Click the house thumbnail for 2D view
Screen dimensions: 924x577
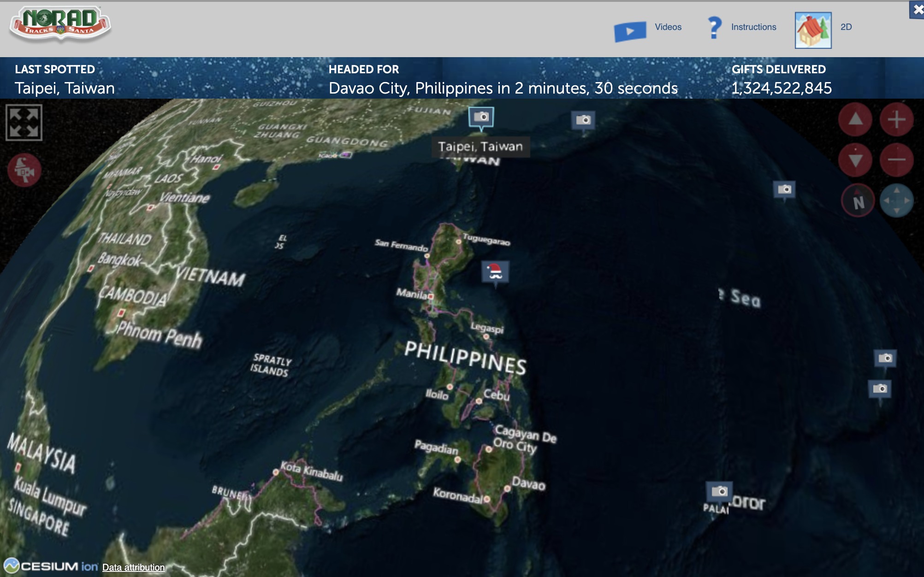coord(813,30)
